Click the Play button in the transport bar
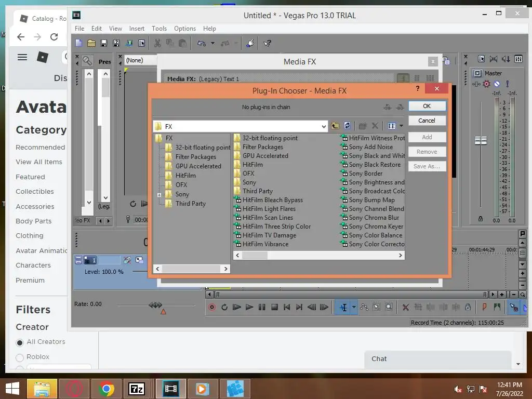The image size is (532, 399). click(249, 308)
